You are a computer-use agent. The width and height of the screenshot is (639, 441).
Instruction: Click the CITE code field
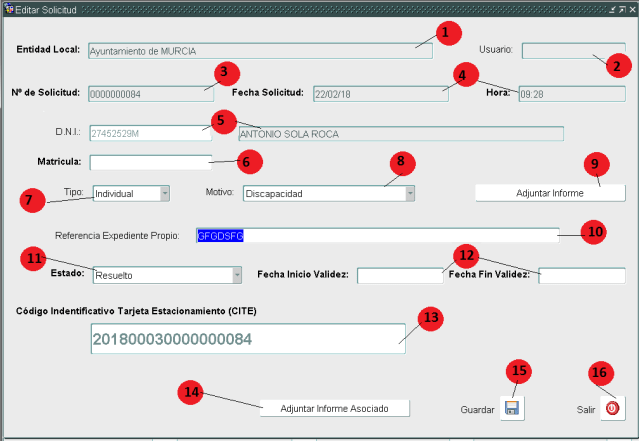click(247, 339)
